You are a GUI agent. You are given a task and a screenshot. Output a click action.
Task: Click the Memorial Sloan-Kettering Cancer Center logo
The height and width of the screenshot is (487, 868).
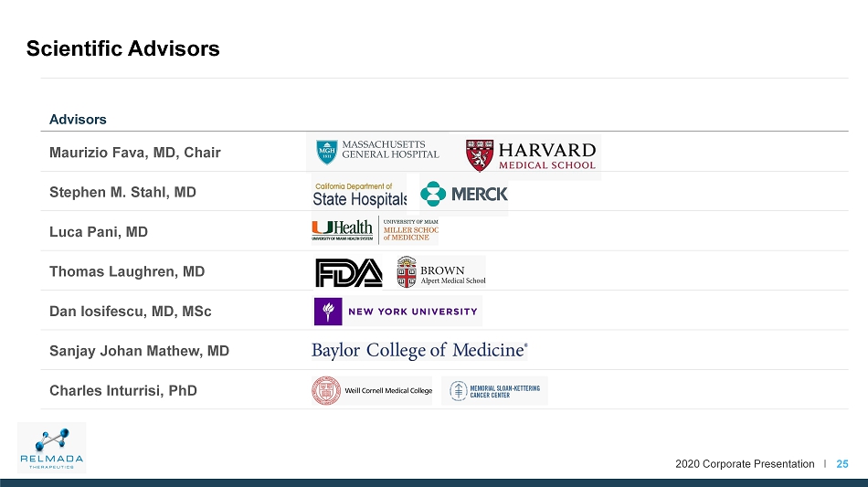(495, 391)
